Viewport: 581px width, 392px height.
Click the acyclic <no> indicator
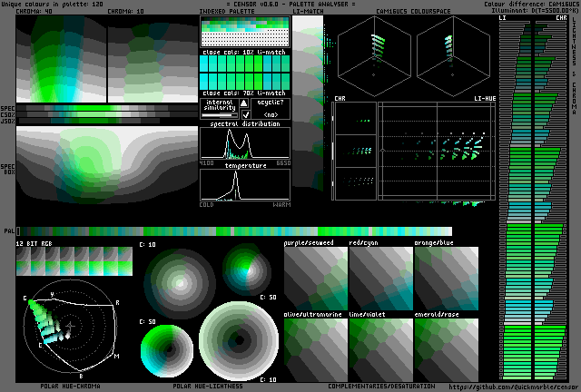271,114
